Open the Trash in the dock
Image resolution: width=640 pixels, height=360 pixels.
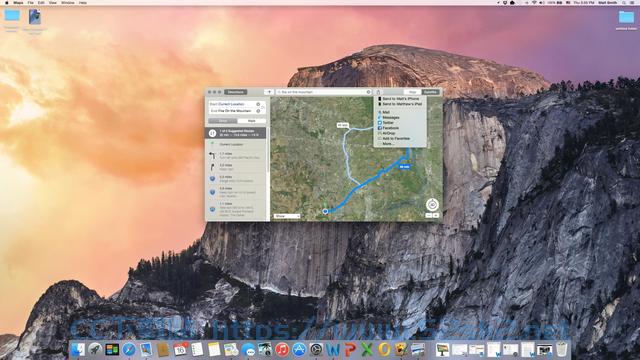point(562,349)
